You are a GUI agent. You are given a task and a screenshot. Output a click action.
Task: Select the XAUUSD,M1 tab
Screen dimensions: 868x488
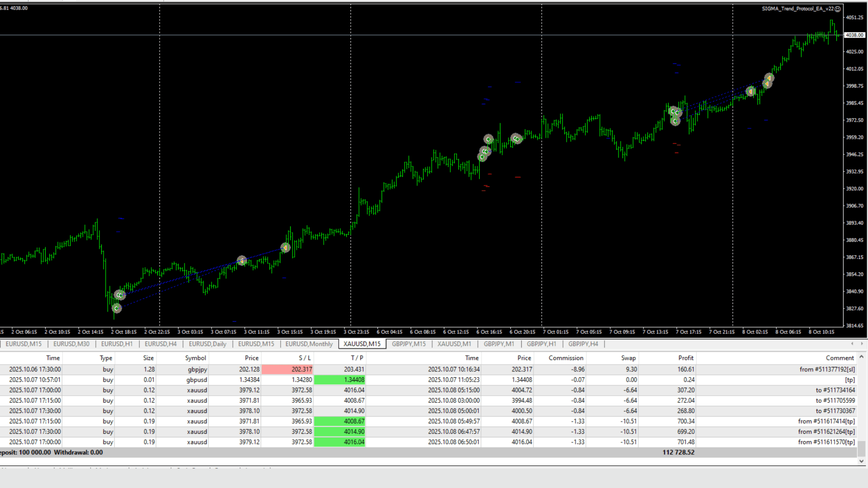pyautogui.click(x=454, y=344)
